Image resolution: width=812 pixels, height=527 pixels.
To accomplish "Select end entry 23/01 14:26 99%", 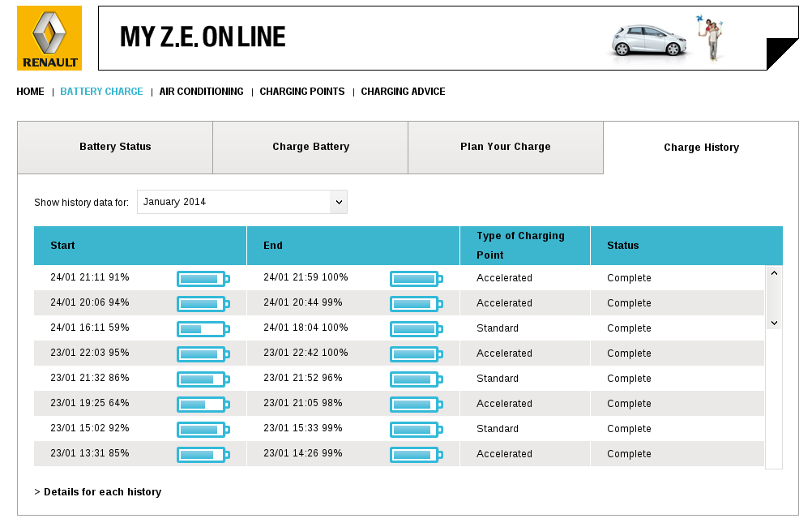I will 303,453.
